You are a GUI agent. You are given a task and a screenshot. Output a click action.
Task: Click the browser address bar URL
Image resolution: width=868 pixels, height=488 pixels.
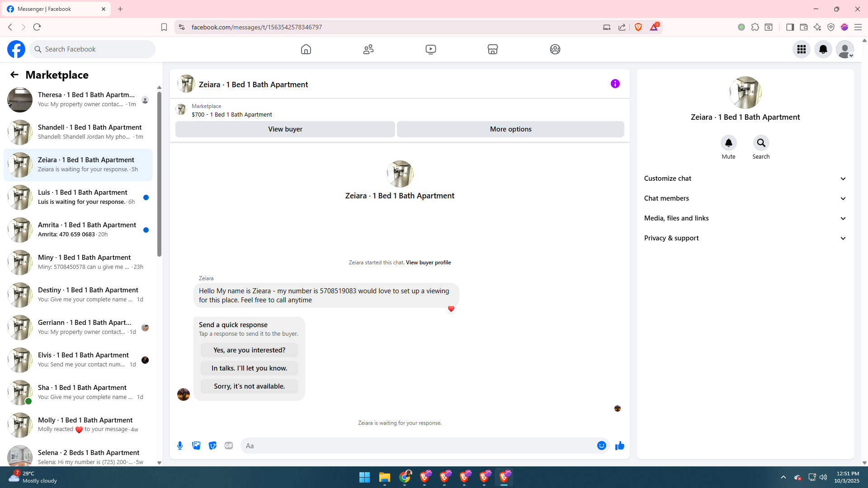coord(257,27)
